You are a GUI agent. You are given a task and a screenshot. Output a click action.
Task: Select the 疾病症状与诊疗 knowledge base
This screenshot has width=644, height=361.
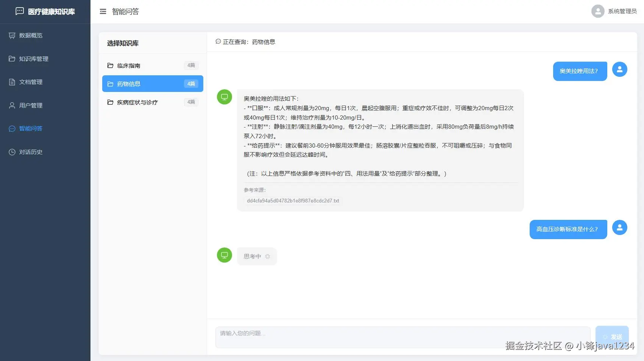tap(153, 102)
